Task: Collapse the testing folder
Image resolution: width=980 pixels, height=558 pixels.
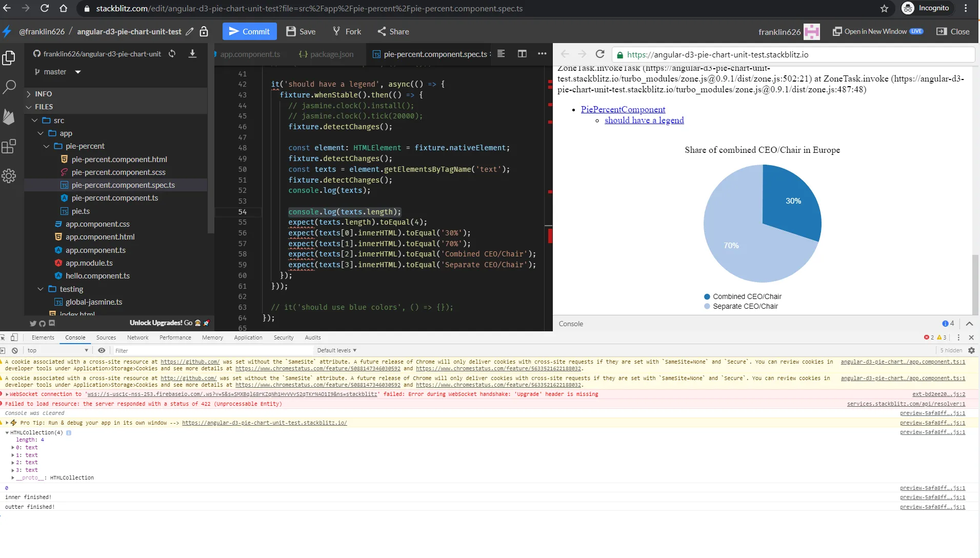Action: (41, 290)
